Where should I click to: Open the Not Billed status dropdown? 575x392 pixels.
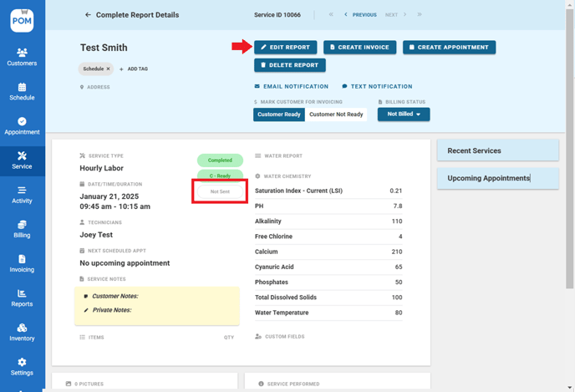click(x=403, y=115)
